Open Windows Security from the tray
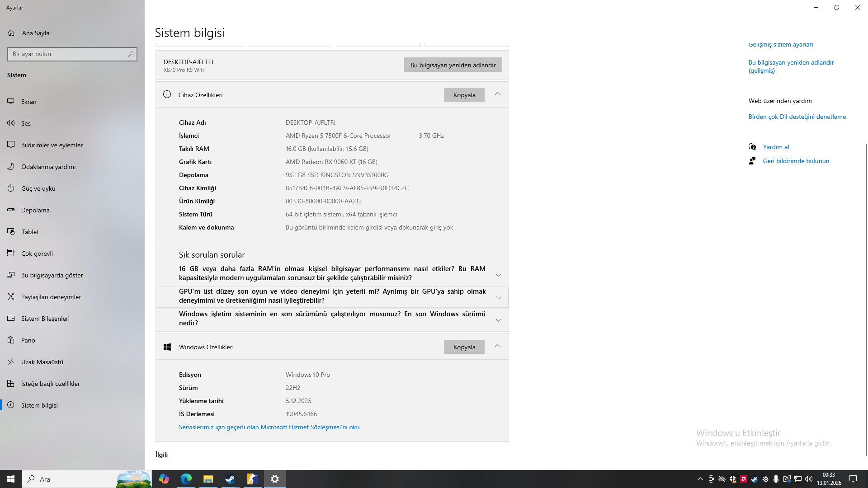The width and height of the screenshot is (868, 488). 733,479
